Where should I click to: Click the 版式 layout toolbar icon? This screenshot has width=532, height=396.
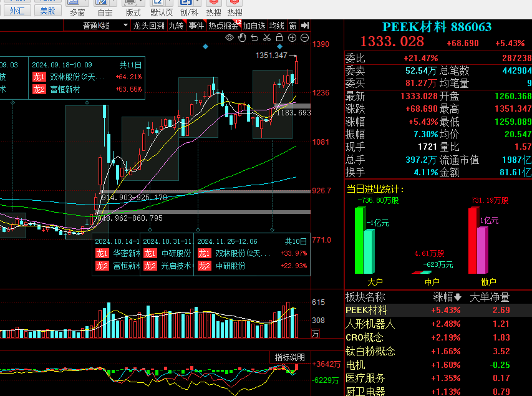click(x=130, y=2)
